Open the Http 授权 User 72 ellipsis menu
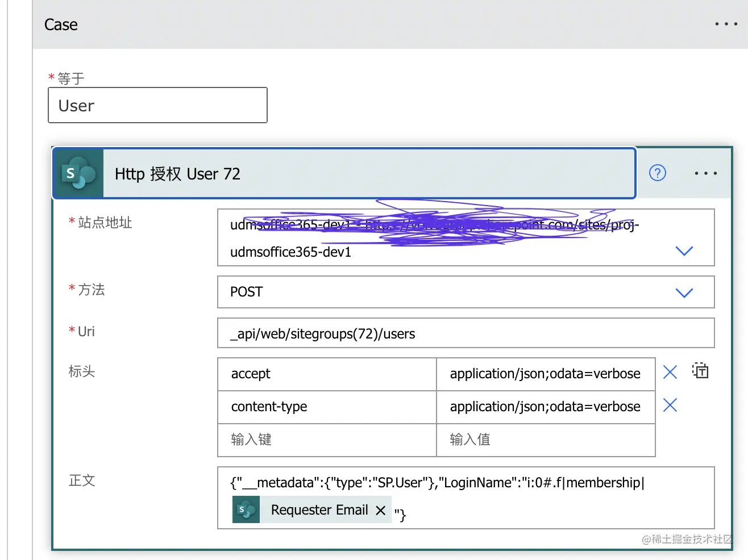Viewport: 748px width, 560px height. point(705,173)
